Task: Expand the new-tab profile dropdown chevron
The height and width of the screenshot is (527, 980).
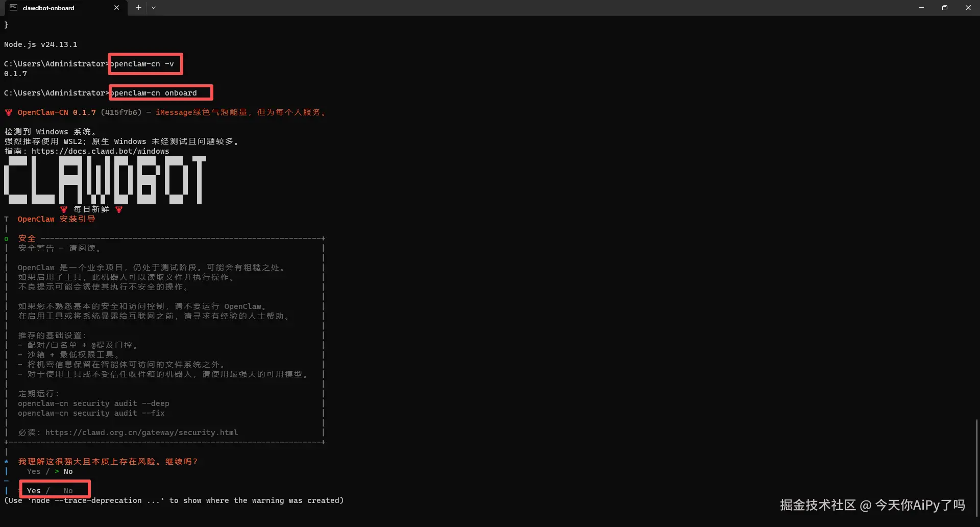Action: point(154,8)
